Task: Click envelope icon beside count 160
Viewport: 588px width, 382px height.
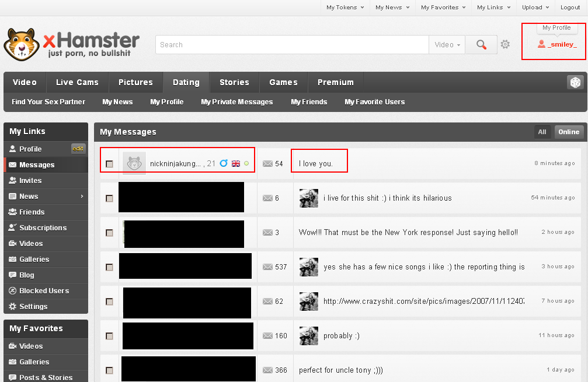Action: pos(267,336)
